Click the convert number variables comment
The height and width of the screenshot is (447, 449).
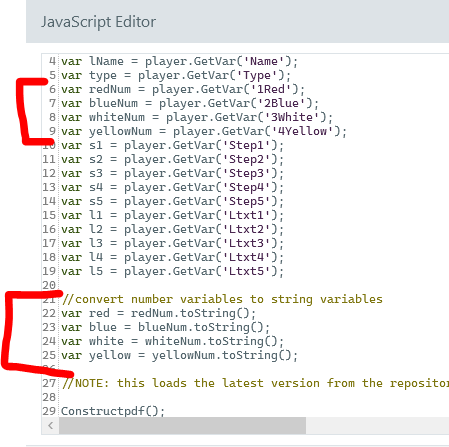pos(222,300)
